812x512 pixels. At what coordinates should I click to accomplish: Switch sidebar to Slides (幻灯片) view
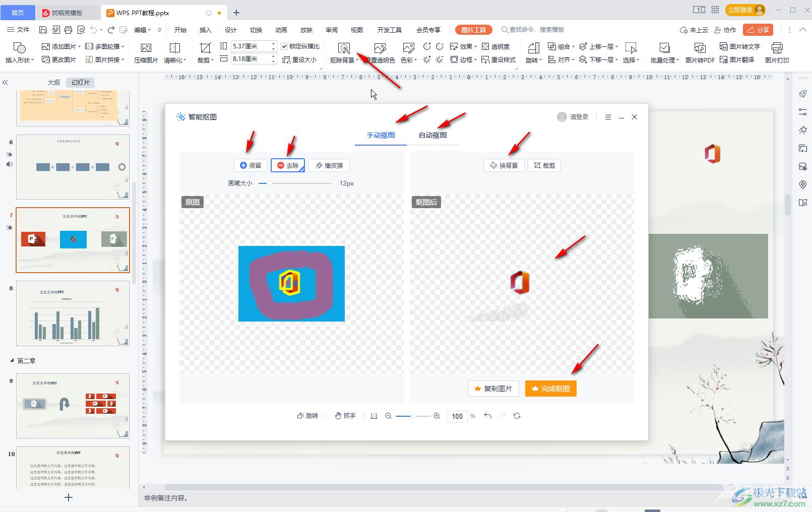point(80,82)
